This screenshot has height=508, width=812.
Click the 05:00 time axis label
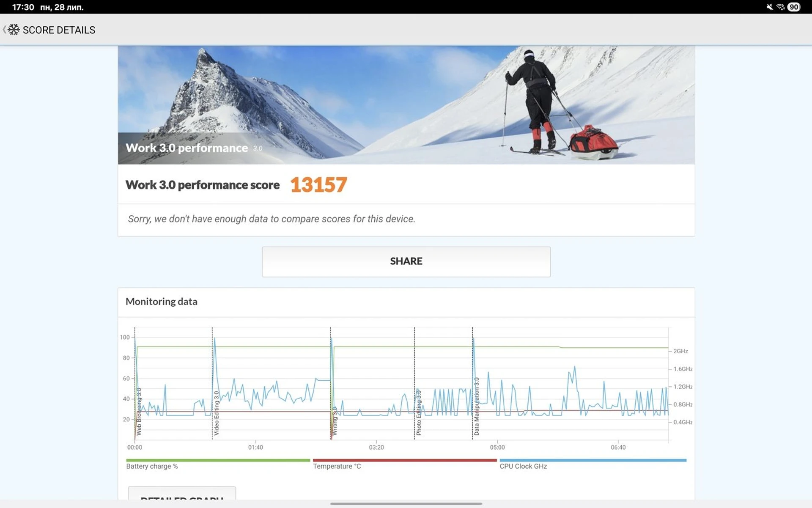click(497, 447)
